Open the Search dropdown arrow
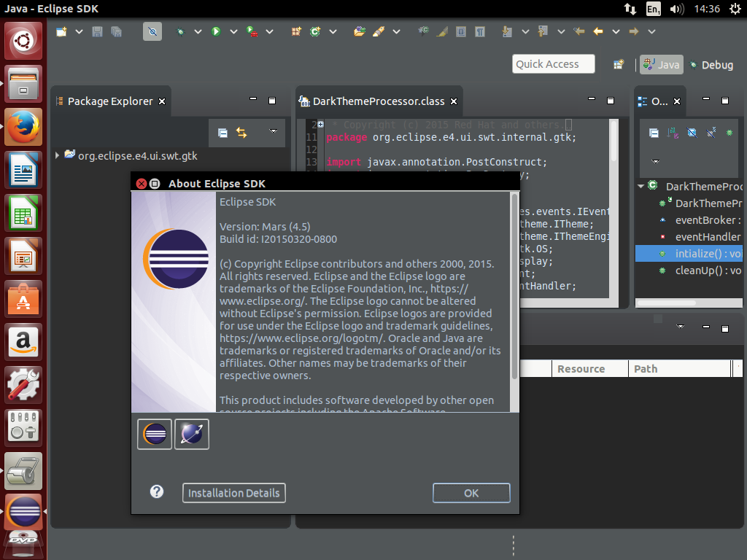Image resolution: width=747 pixels, height=560 pixels. coord(396,31)
